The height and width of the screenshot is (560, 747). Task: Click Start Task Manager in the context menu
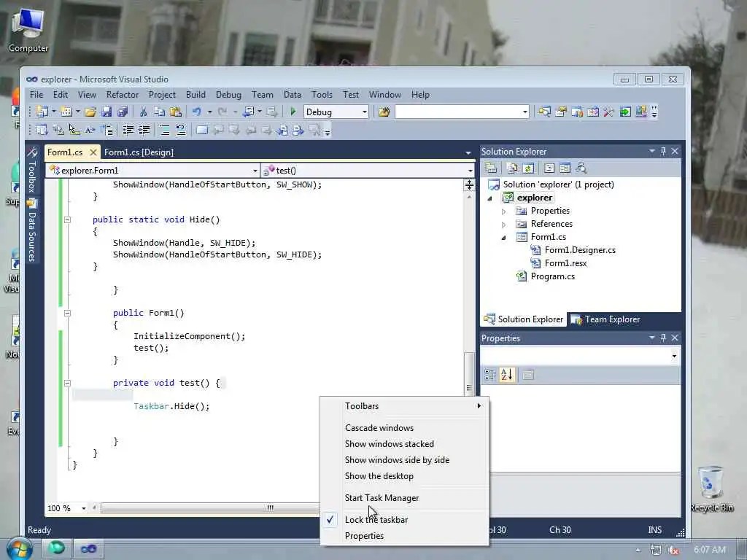click(x=405, y=497)
